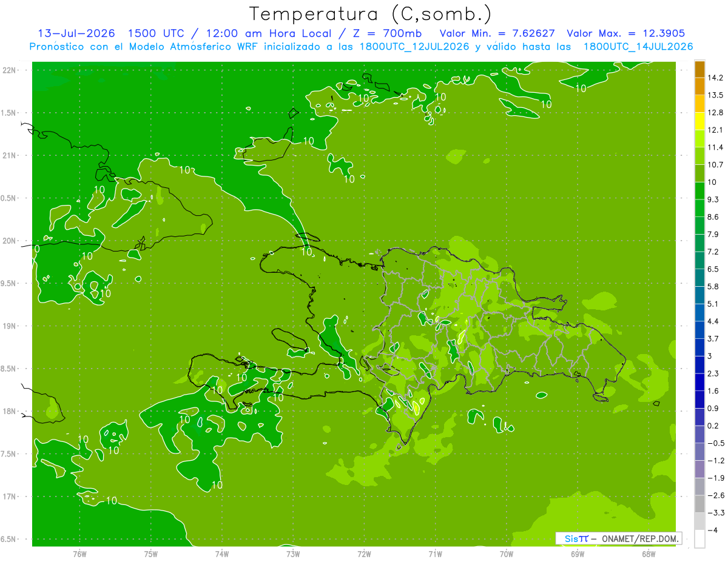Click the '10.7' color scale label

tap(716, 165)
